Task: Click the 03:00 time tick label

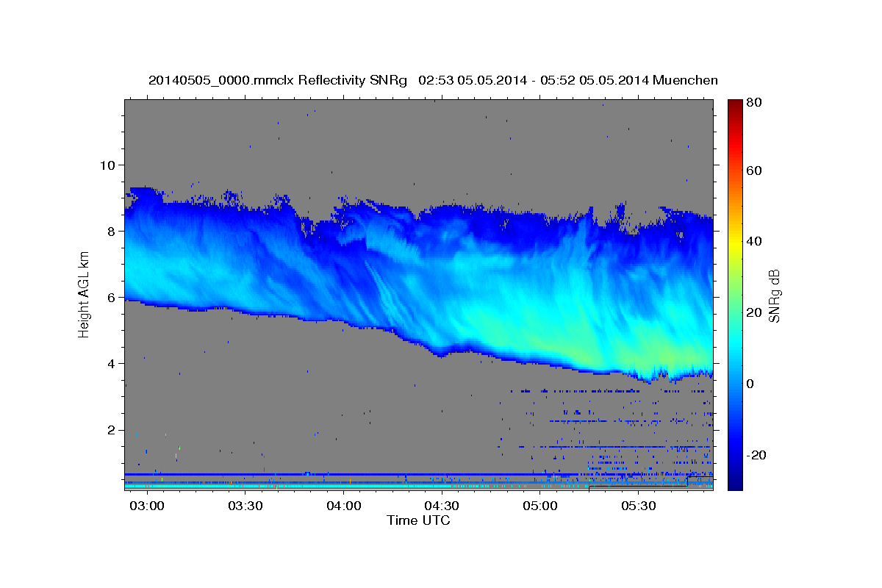Action: (147, 507)
